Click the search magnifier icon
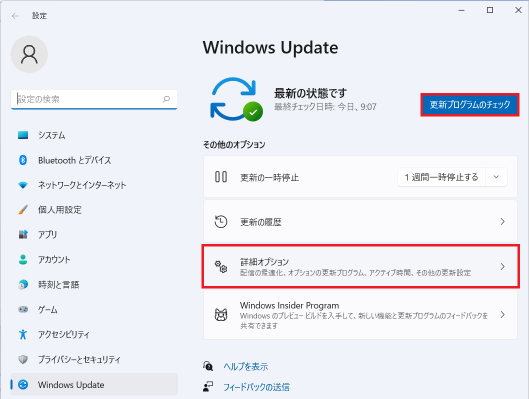 (166, 99)
